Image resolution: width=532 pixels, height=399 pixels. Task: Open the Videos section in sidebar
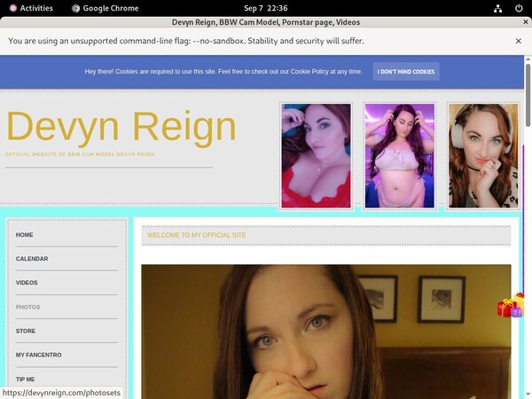pos(27,283)
